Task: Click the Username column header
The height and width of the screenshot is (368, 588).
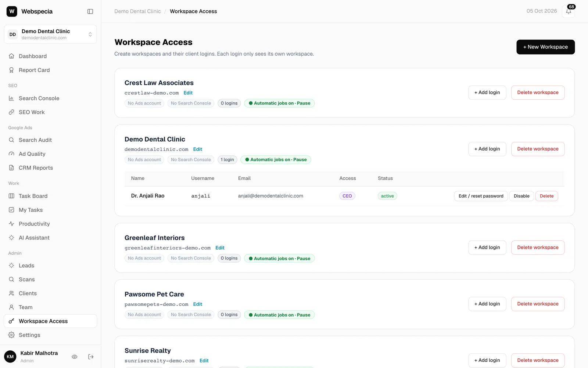Action: point(202,178)
